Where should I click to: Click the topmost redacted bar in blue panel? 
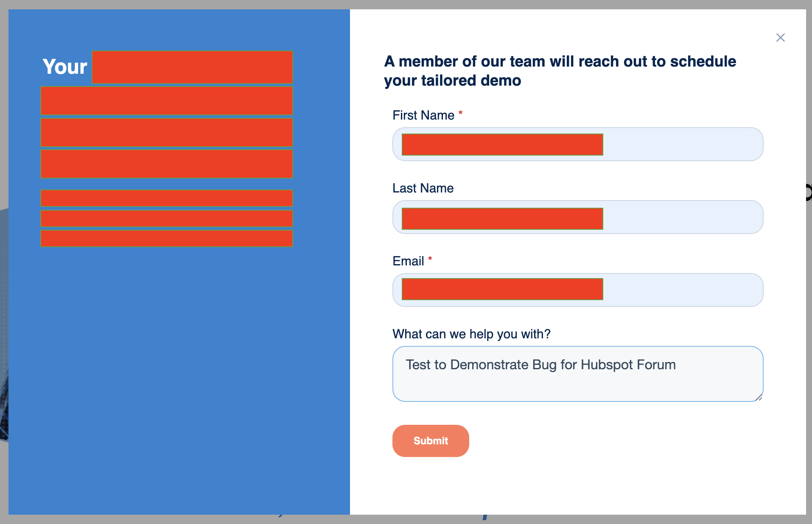166,101
